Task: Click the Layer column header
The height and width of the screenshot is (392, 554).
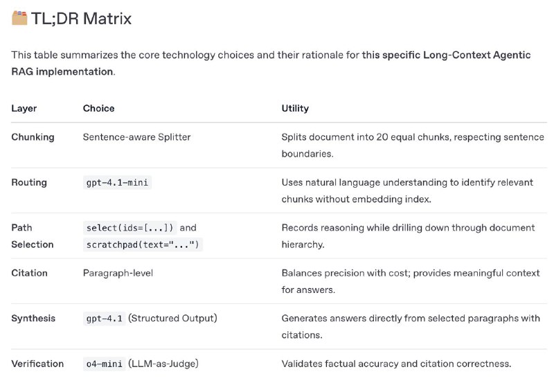Action: click(x=24, y=109)
